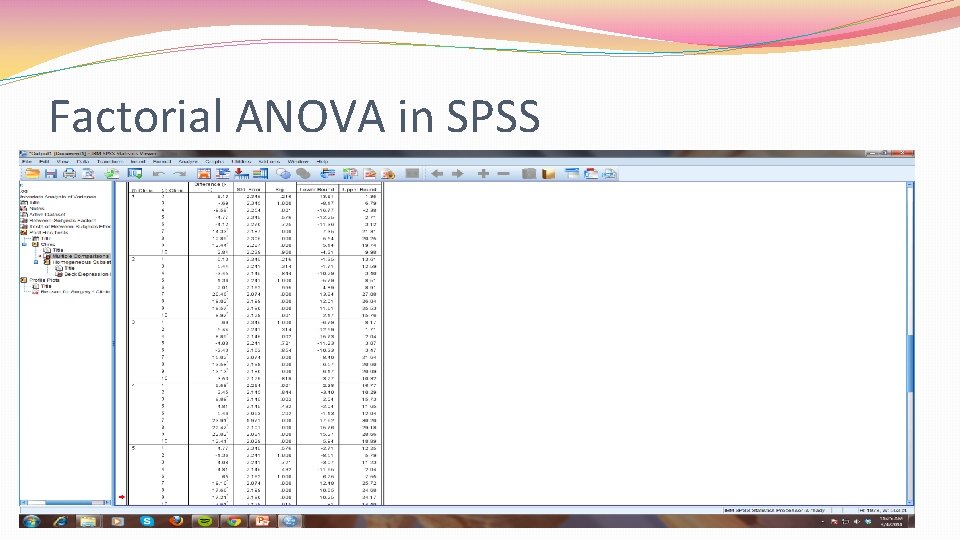Select Homogeneous Subsets in the outline

81,262
